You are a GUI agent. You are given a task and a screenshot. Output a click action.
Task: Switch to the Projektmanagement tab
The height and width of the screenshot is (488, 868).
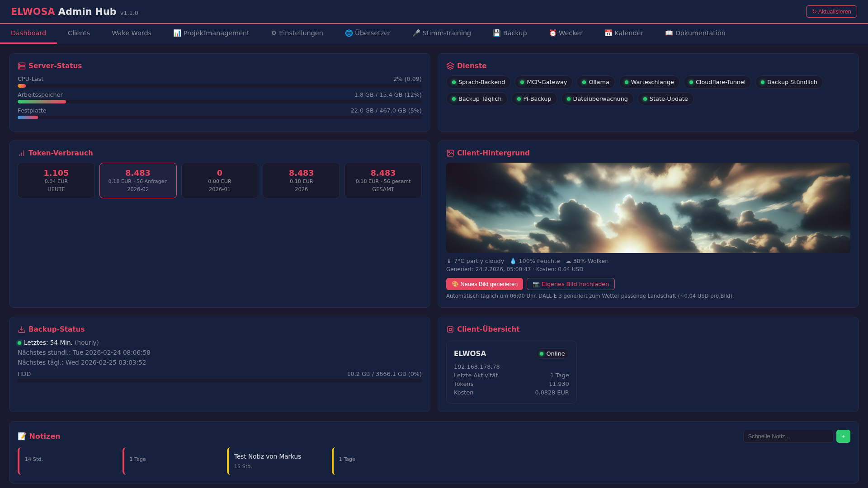pyautogui.click(x=211, y=33)
